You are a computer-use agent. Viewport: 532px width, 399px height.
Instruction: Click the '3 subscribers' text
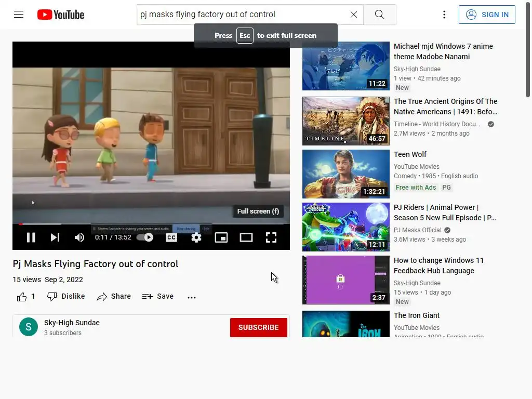tap(63, 333)
